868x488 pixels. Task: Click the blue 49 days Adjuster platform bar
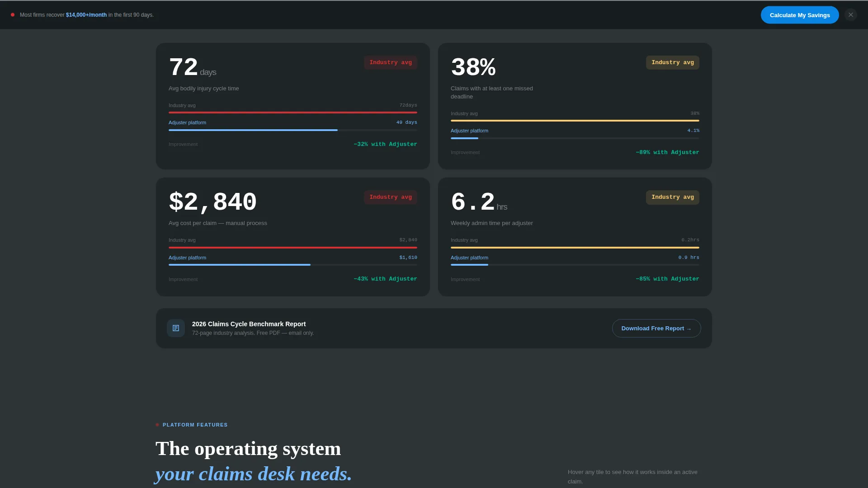pos(253,130)
